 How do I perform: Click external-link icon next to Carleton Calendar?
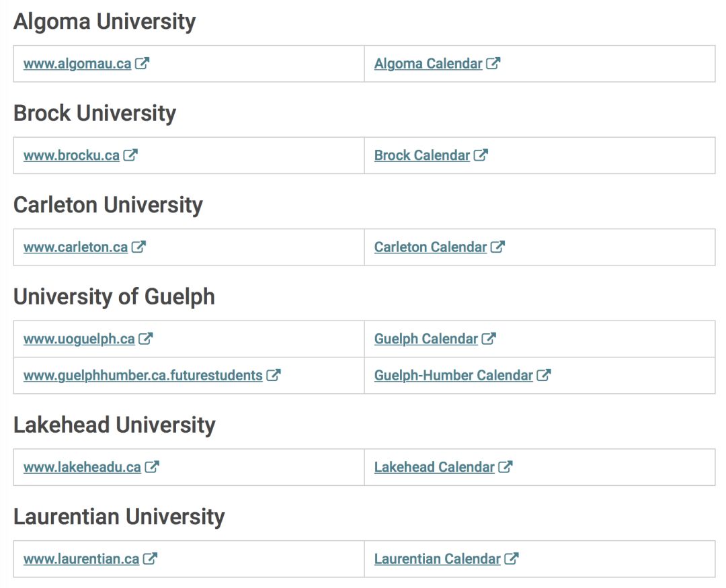tap(497, 247)
